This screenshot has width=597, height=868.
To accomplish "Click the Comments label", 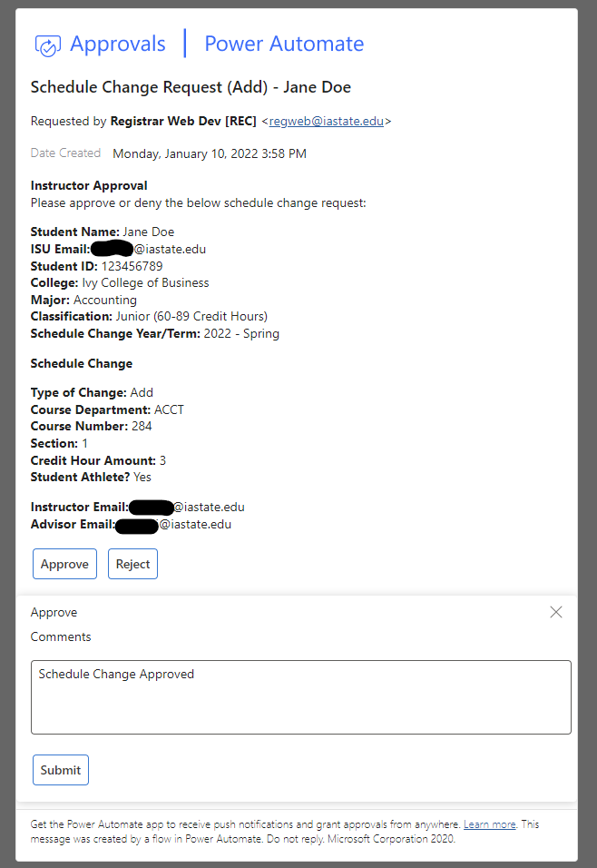I will pyautogui.click(x=61, y=636).
